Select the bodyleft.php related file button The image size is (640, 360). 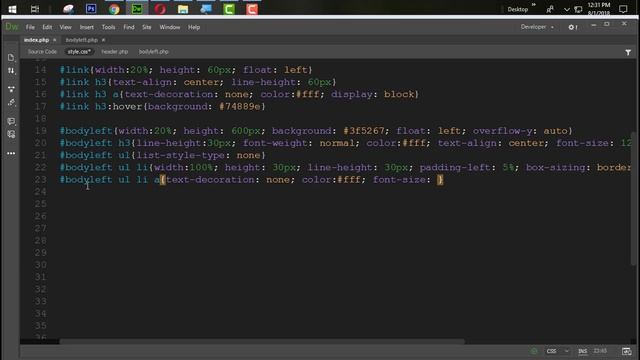tap(153, 52)
